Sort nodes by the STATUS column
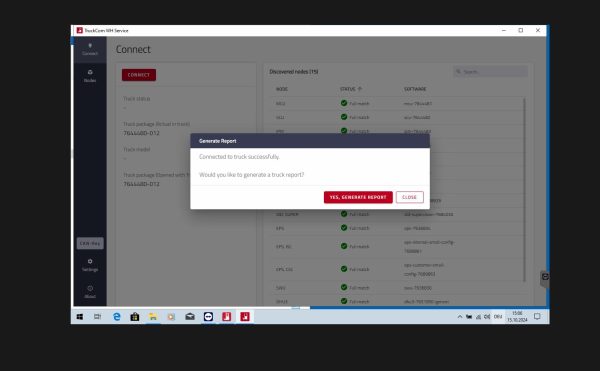The image size is (600, 371). tap(351, 89)
